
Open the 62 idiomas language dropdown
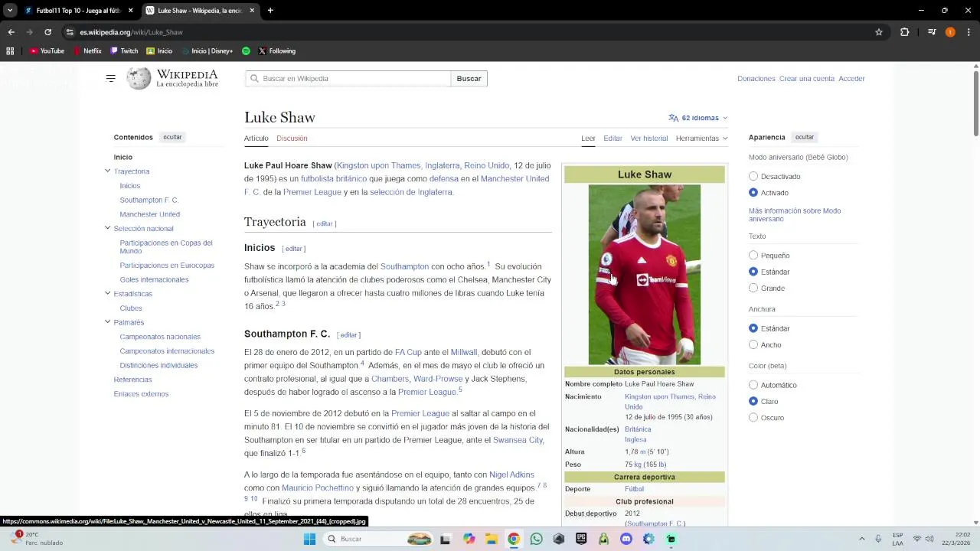pos(697,118)
